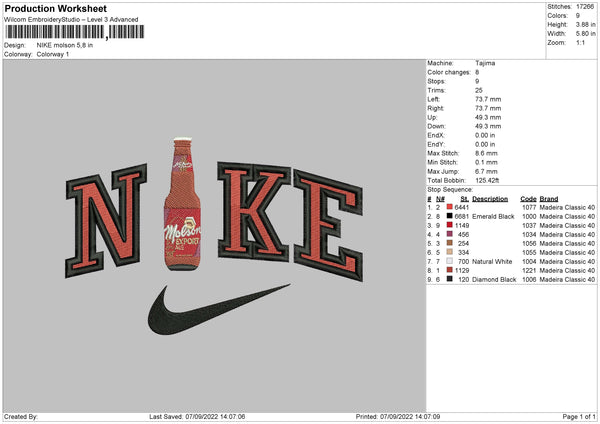Click the black swoosh in the design preview
The width and height of the screenshot is (600, 424).
tap(218, 310)
